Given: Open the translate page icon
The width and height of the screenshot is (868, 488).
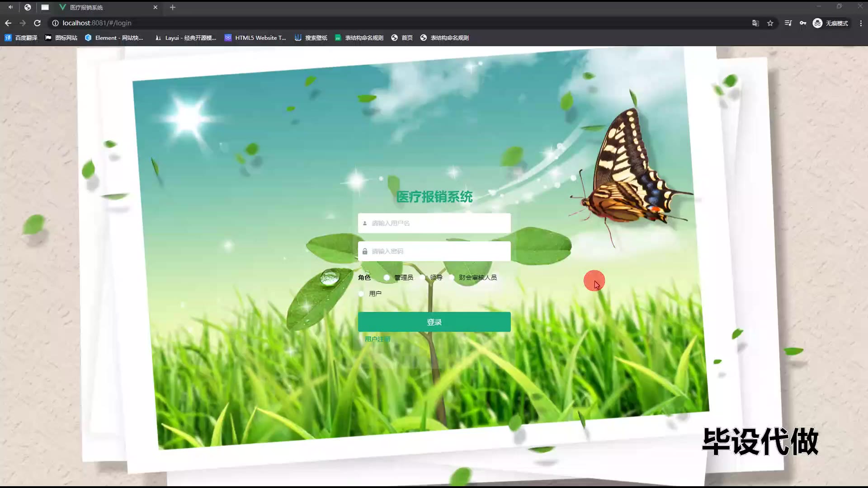Looking at the screenshot, I should pos(755,23).
